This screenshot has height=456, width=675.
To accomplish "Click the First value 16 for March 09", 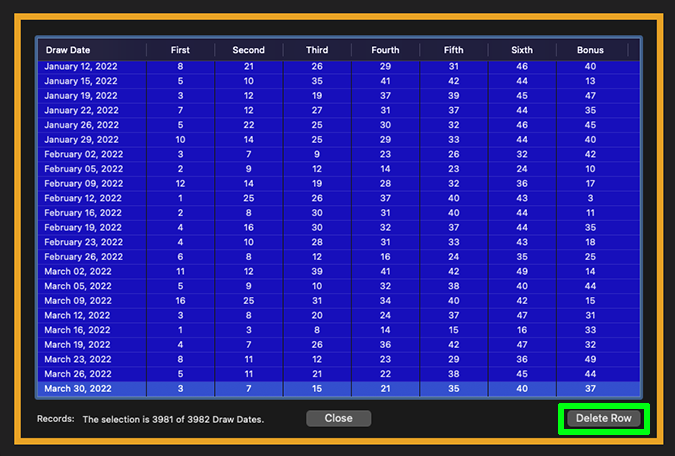I will [180, 301].
